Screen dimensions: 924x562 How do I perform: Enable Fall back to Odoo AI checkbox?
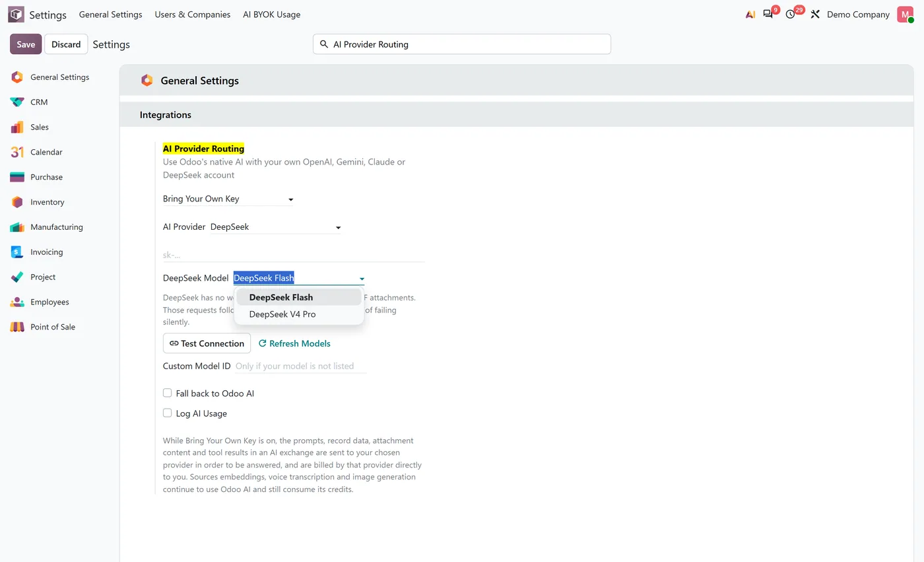click(x=168, y=393)
